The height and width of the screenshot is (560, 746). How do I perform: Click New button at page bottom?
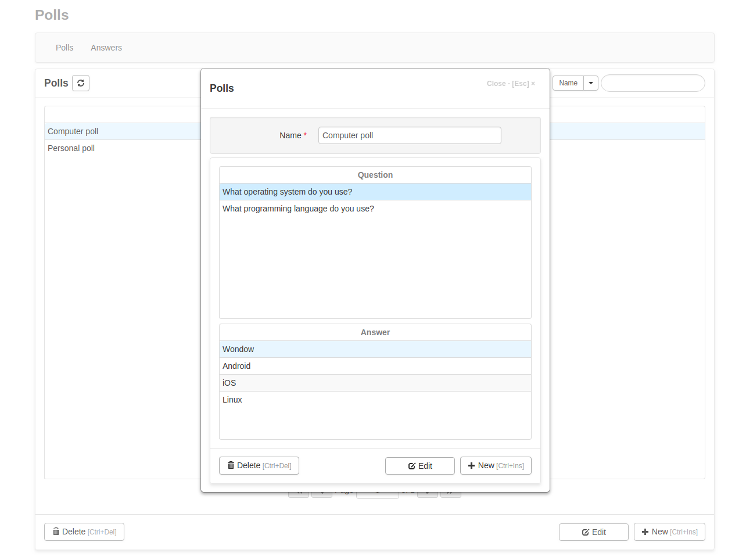click(x=669, y=532)
